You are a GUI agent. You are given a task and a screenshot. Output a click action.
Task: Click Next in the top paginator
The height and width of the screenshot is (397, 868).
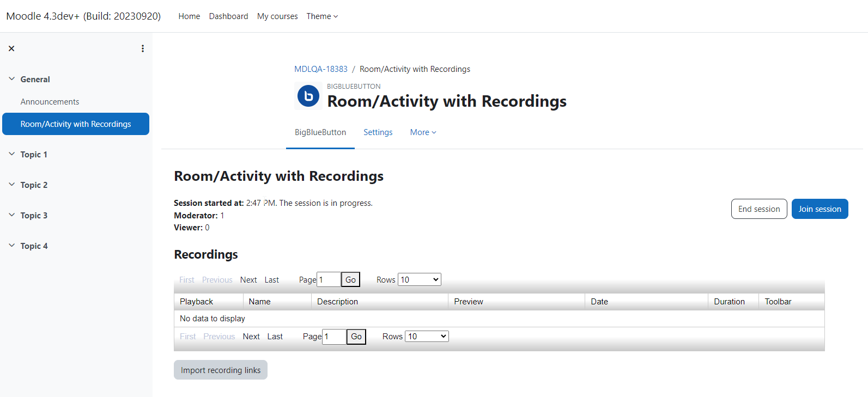248,280
